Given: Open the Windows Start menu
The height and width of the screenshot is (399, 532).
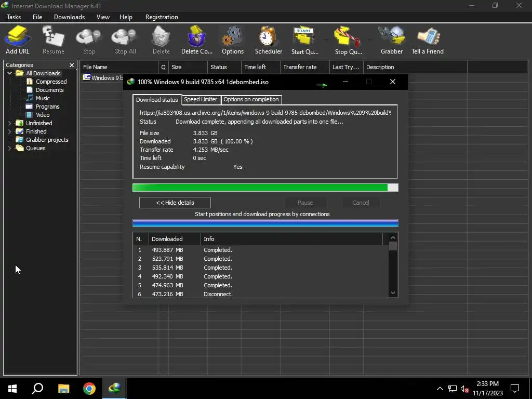Looking at the screenshot, I should [x=12, y=389].
